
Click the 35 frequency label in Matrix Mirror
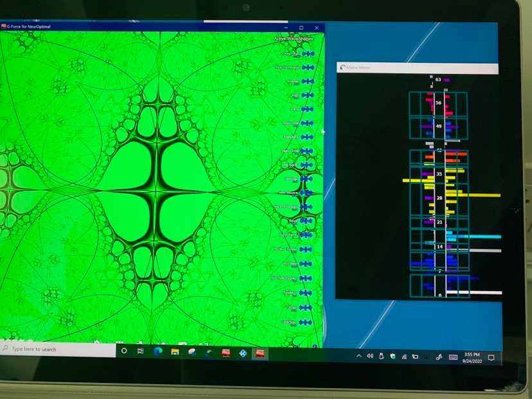pyautogui.click(x=439, y=174)
